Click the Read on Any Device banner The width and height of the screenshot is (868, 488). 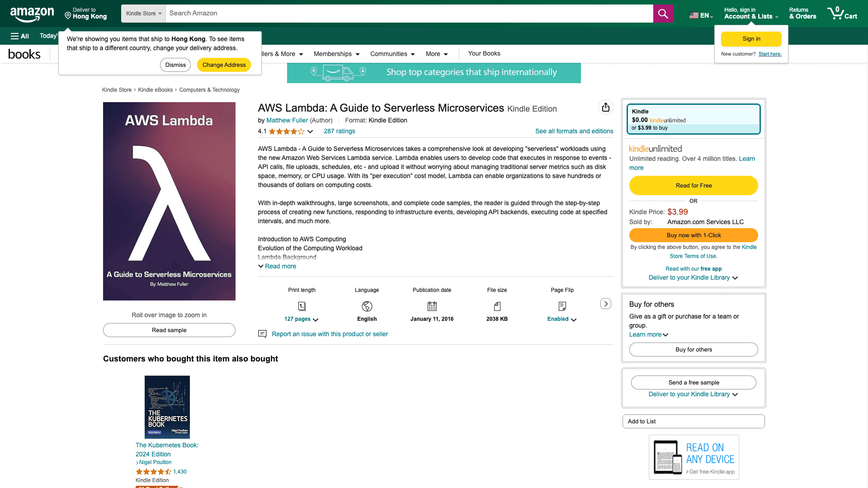pos(694,457)
